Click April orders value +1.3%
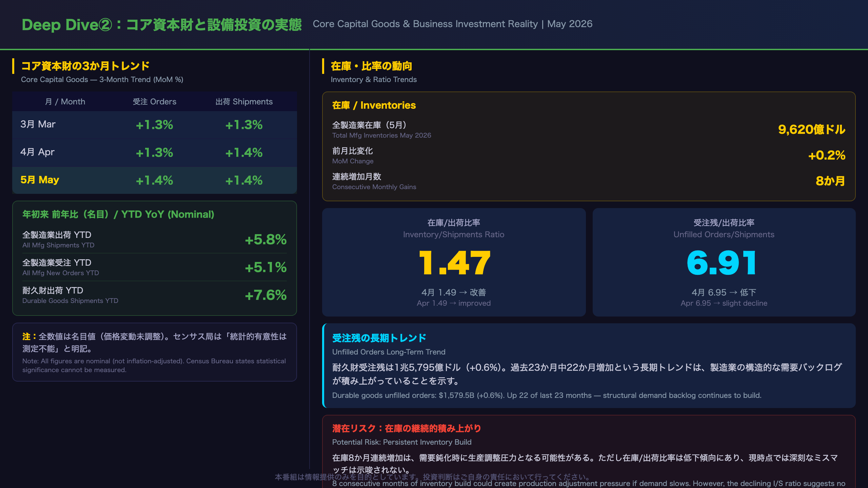868x488 pixels. point(155,152)
